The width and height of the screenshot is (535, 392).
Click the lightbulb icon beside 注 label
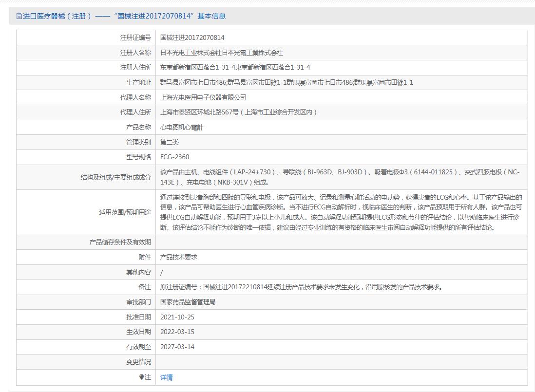click(x=141, y=377)
